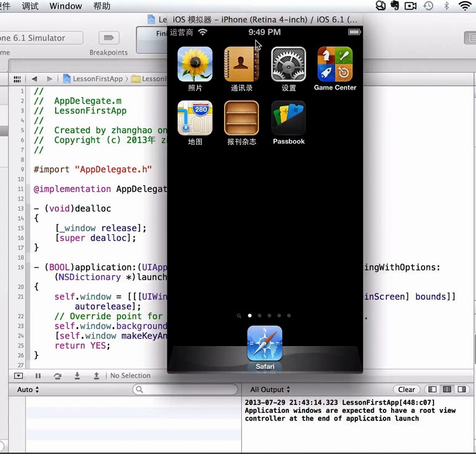Screen dimensions: 476x454
Task: Open the Newsstand (报刊杂志) shelf icon
Action: pos(241,118)
